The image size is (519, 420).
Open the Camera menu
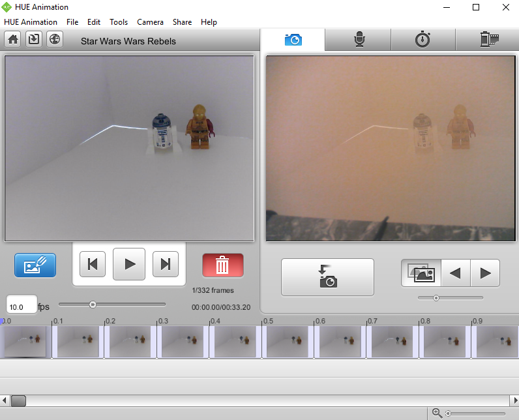click(150, 22)
